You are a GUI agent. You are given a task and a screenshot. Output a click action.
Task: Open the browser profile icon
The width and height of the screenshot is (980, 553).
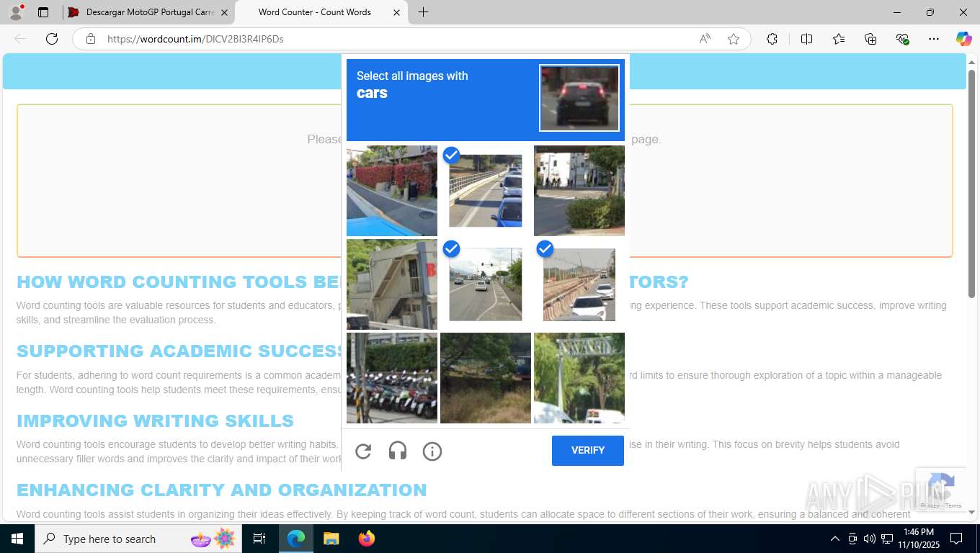(16, 12)
